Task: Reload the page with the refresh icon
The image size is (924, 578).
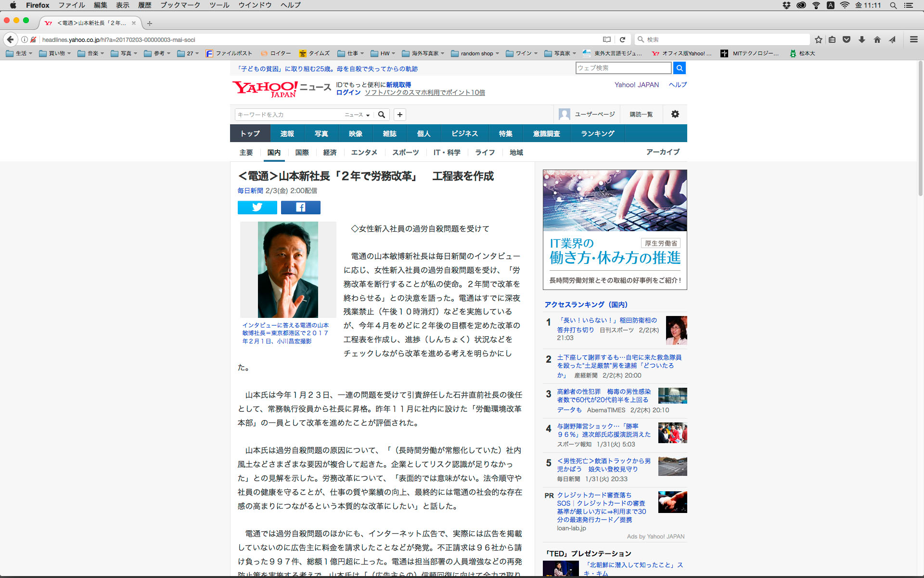Action: [622, 39]
